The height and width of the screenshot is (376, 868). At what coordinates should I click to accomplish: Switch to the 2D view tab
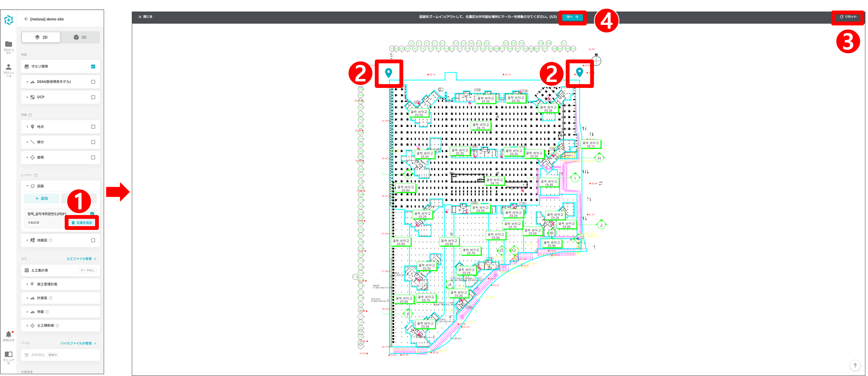tap(41, 37)
